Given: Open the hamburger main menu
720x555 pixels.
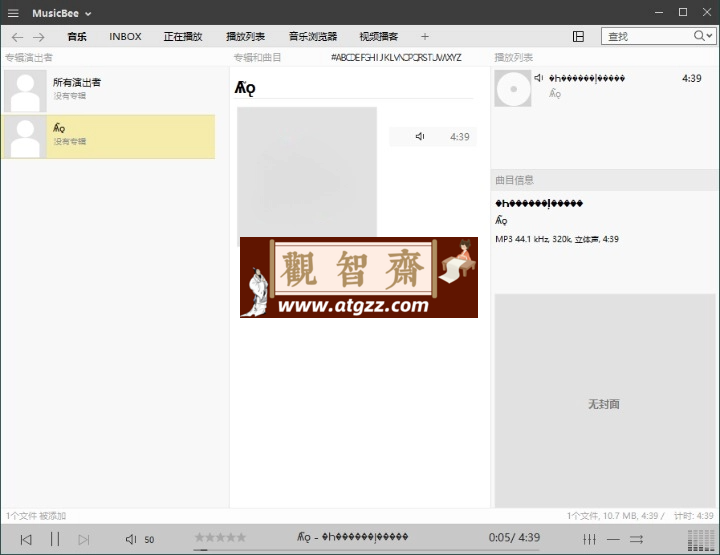Looking at the screenshot, I should click(x=13, y=13).
